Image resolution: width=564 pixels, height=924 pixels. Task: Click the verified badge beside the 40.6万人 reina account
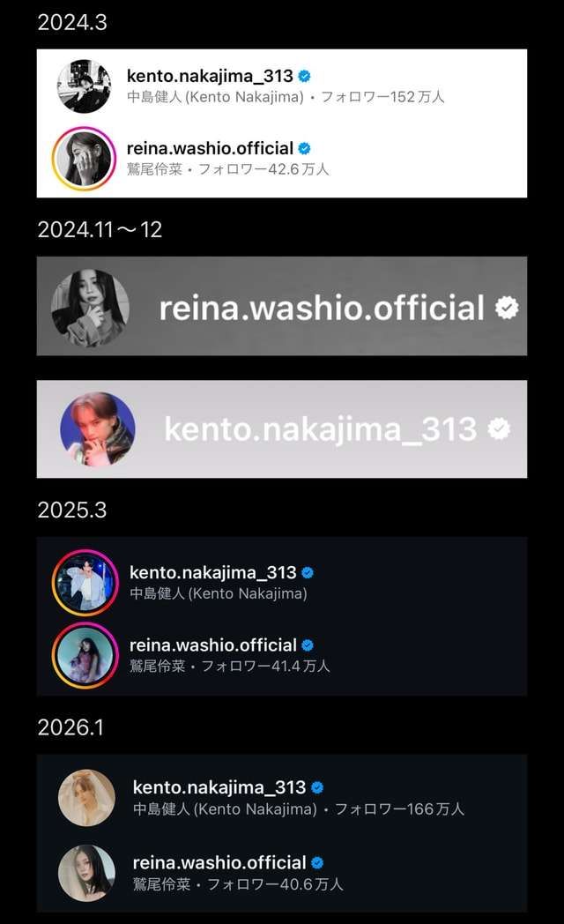tap(317, 862)
